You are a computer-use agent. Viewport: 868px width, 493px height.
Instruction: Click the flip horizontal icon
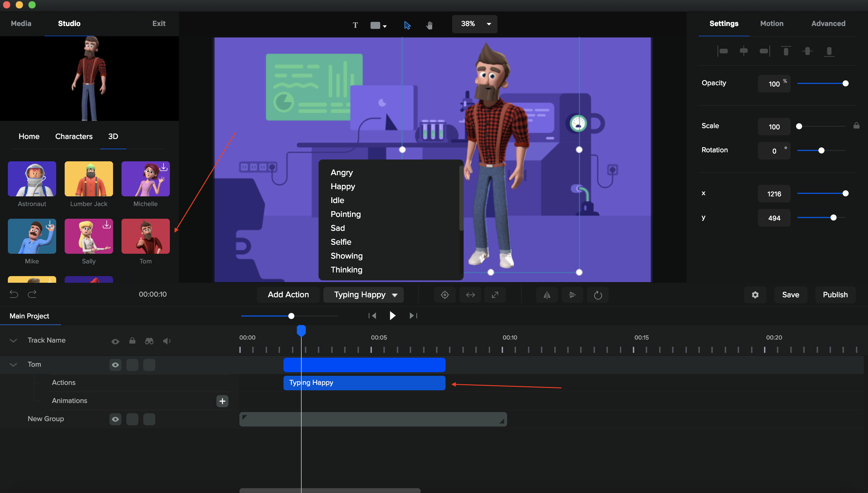pos(547,295)
